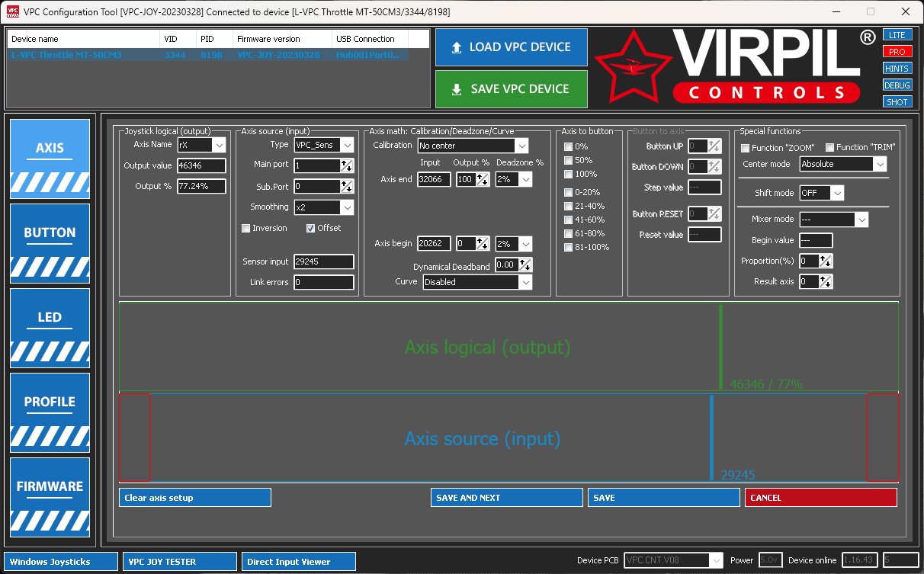The width and height of the screenshot is (924, 574).
Task: Click the Proportion(%) stepper arrows
Action: tap(826, 261)
